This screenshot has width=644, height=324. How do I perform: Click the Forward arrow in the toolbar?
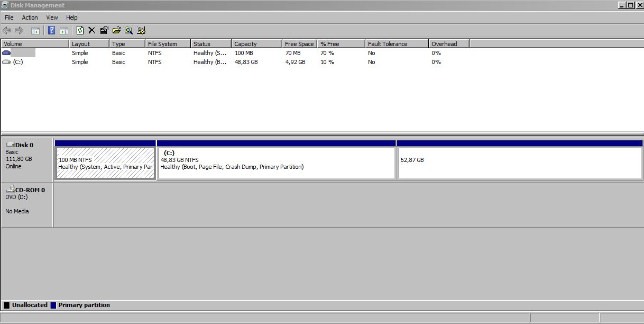click(19, 30)
